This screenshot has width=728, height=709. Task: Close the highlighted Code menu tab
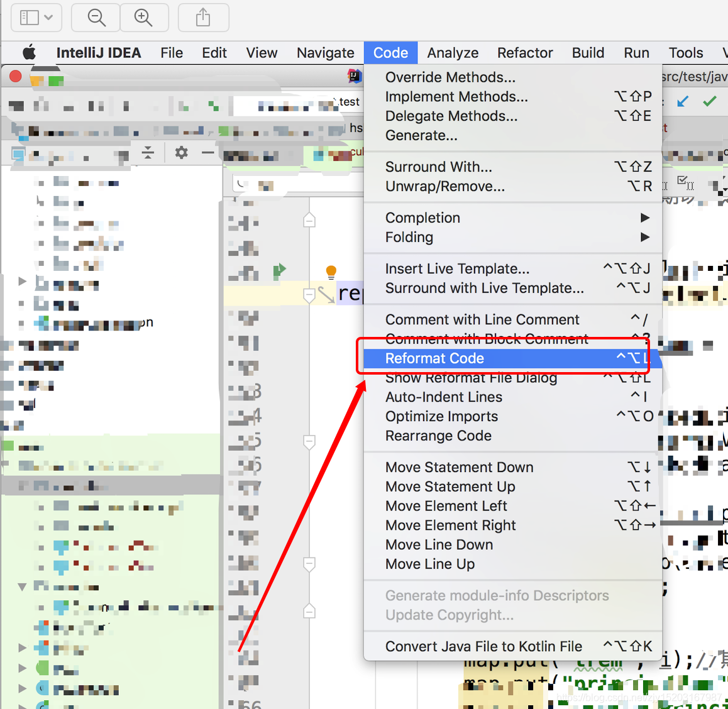(390, 52)
